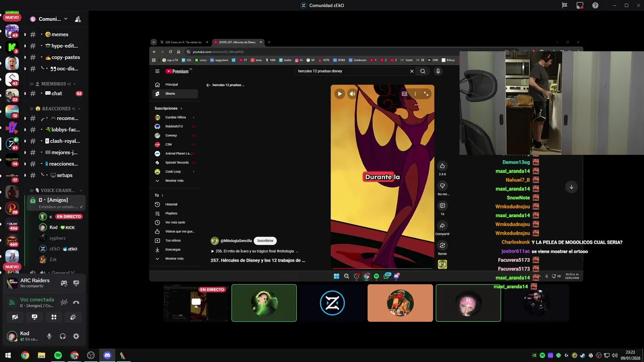Disconnect from voice with the hang-up icon
Screen dimensions: 644x362
(x=76, y=302)
